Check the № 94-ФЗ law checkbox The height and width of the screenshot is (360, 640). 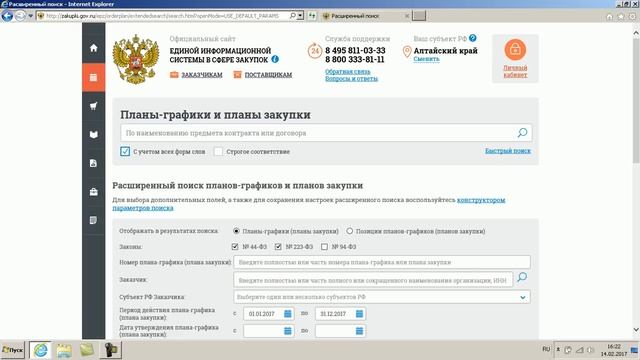coord(324,247)
